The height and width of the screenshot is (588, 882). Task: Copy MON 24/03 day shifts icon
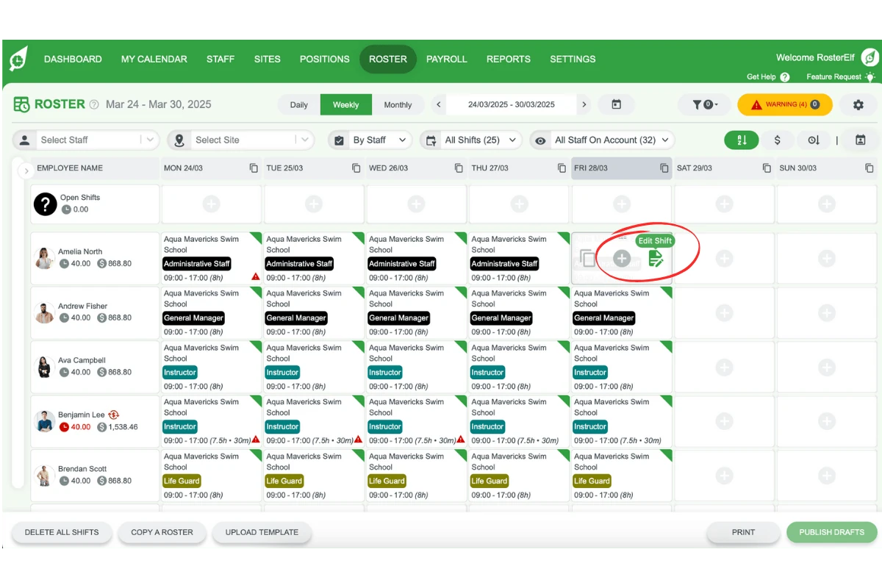point(254,168)
